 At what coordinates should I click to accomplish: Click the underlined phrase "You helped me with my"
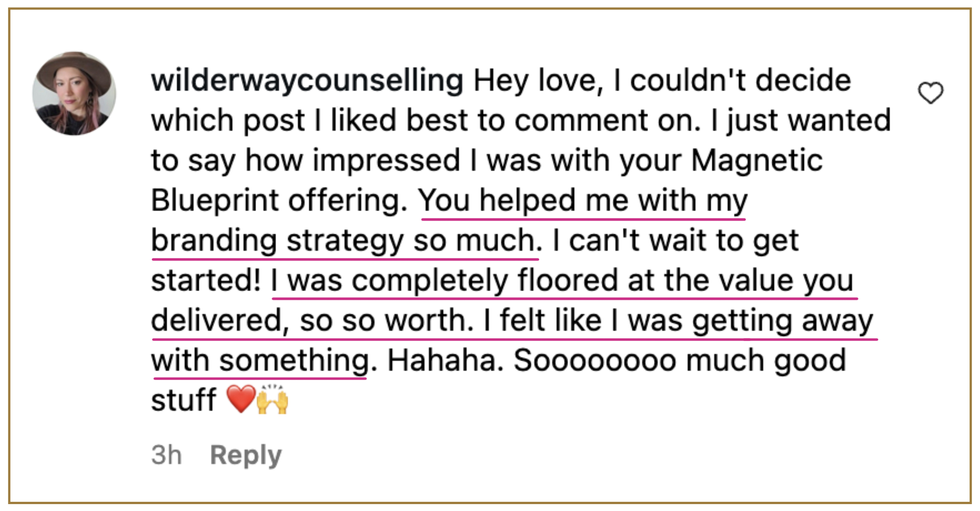pos(583,201)
